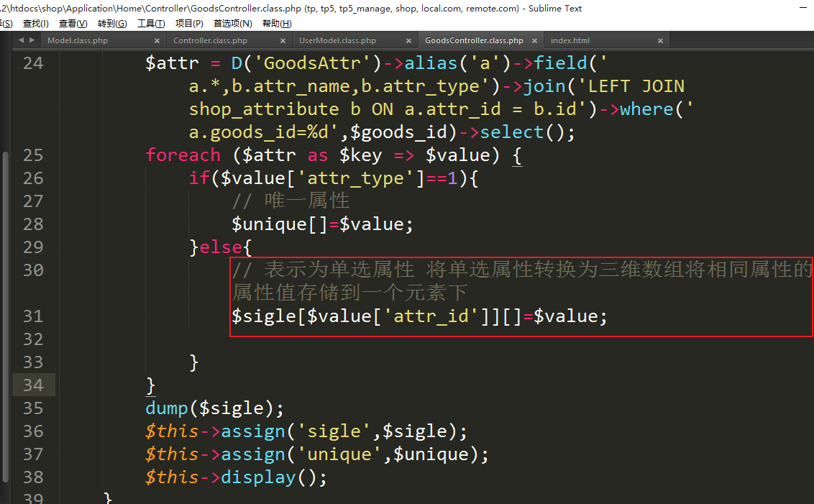Close the GoodsController.class.php tab

(534, 41)
